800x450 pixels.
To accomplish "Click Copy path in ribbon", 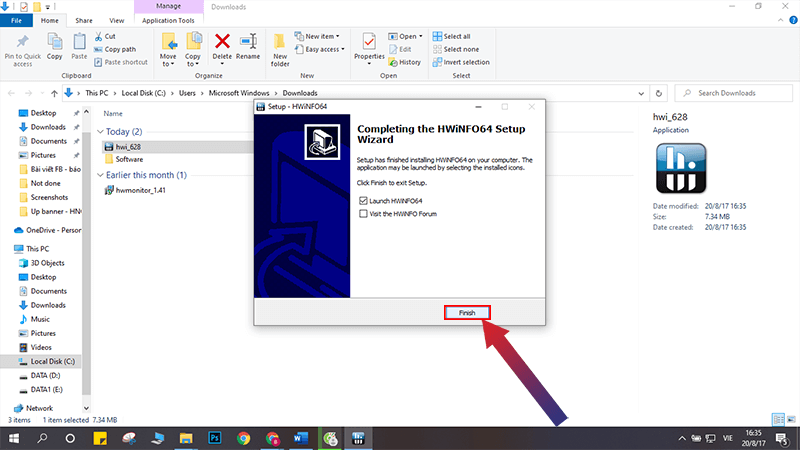I will coord(115,49).
